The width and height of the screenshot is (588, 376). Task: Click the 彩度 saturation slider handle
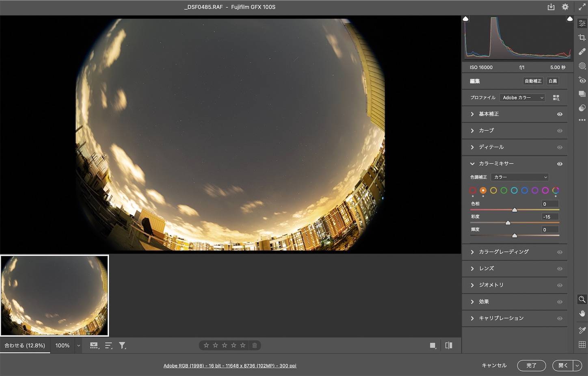508,223
